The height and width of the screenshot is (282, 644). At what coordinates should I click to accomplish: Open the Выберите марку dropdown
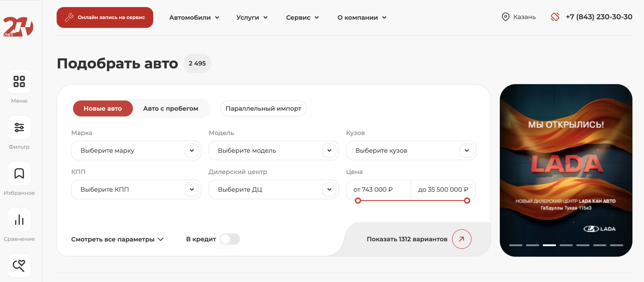point(136,151)
